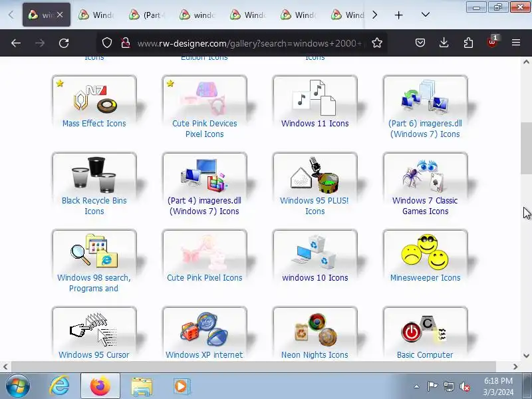Show hidden tray icons arrow
The height and width of the screenshot is (399, 532).
click(417, 386)
